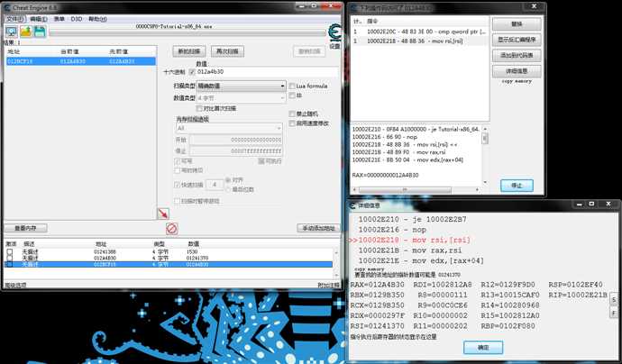Viewport: 622px width, 364px height.
Task: Enable the Lua formula checkbox
Action: [x=292, y=86]
